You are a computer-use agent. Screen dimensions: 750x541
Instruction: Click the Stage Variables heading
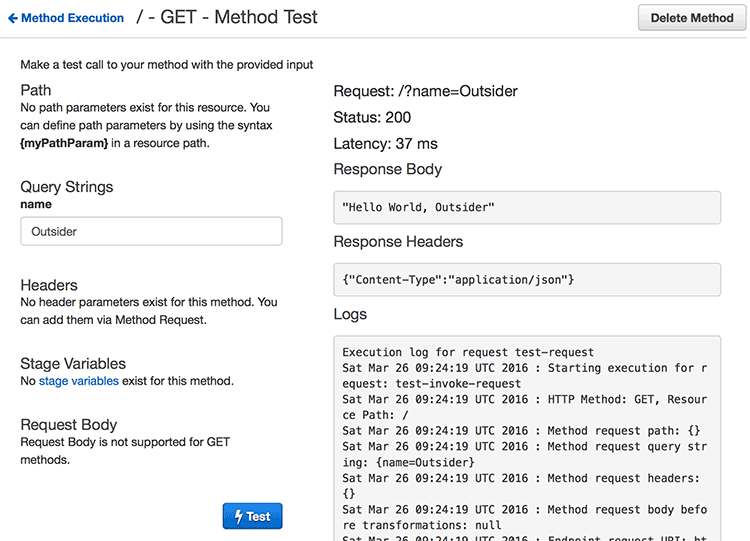point(73,364)
